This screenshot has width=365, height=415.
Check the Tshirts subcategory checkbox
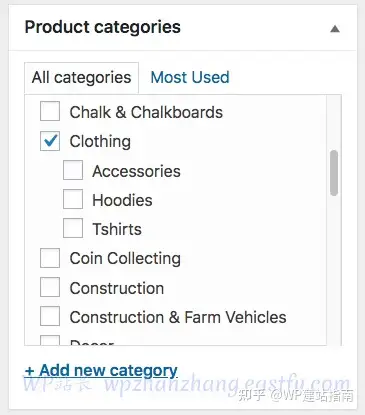pos(73,228)
